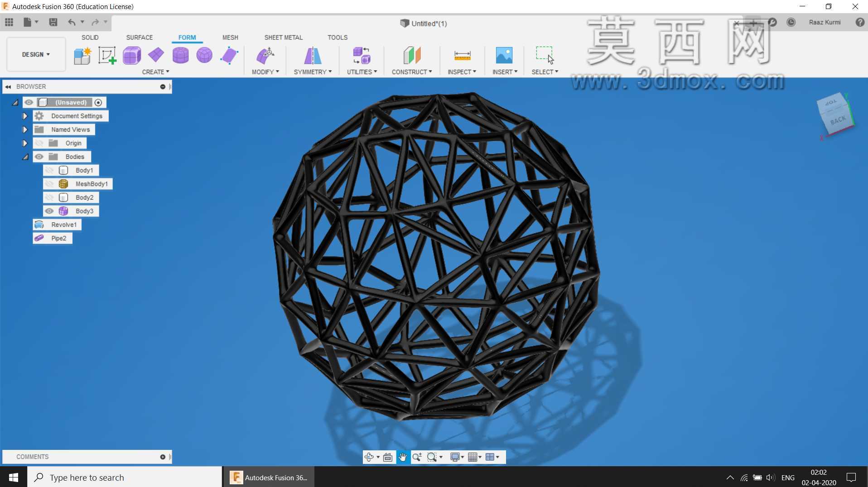The width and height of the screenshot is (868, 487).
Task: Switch to the TOOLS tab
Action: [338, 38]
